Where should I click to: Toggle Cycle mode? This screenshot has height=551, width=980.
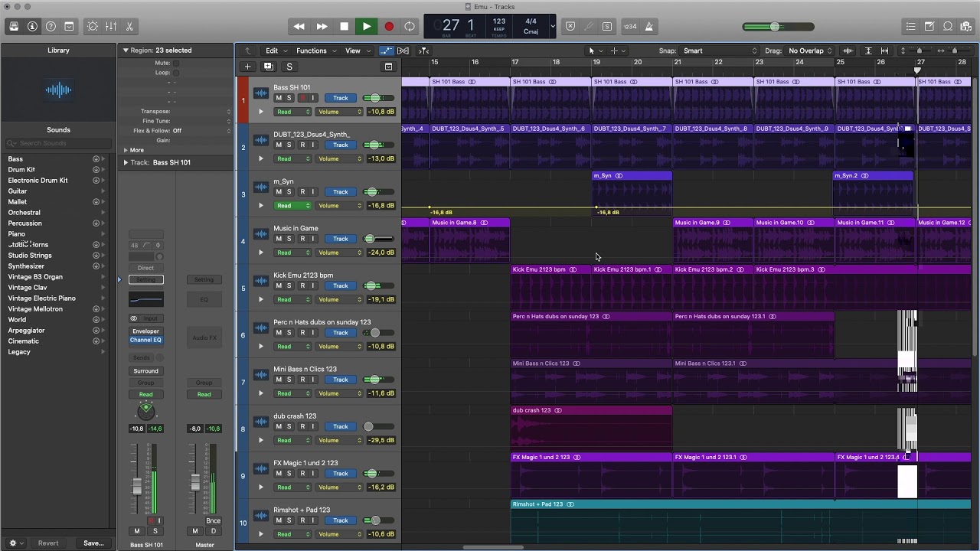(x=410, y=27)
